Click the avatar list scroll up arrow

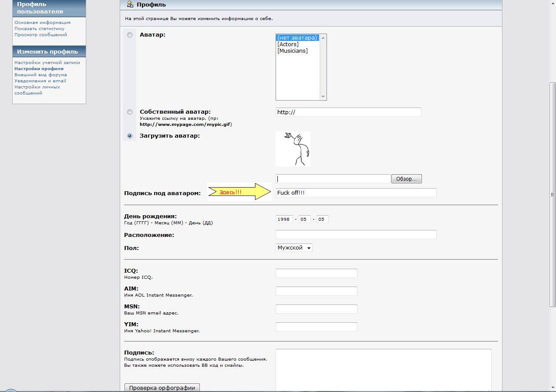(323, 37)
